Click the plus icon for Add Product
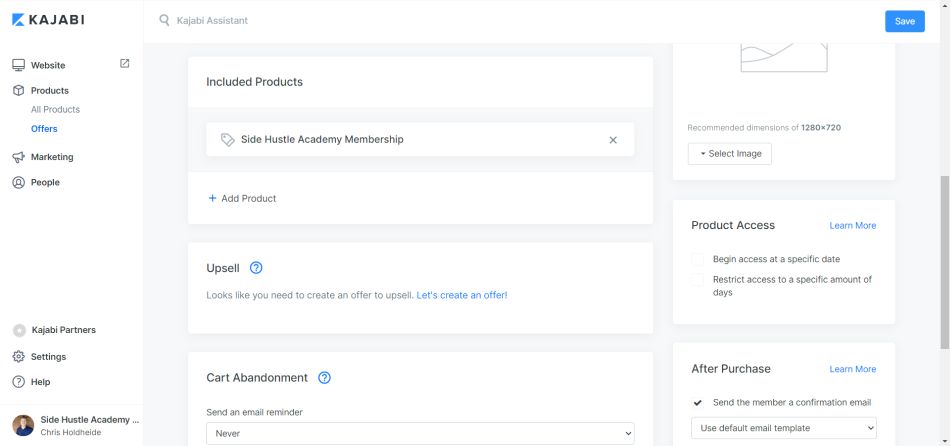The width and height of the screenshot is (950, 446). 212,198
